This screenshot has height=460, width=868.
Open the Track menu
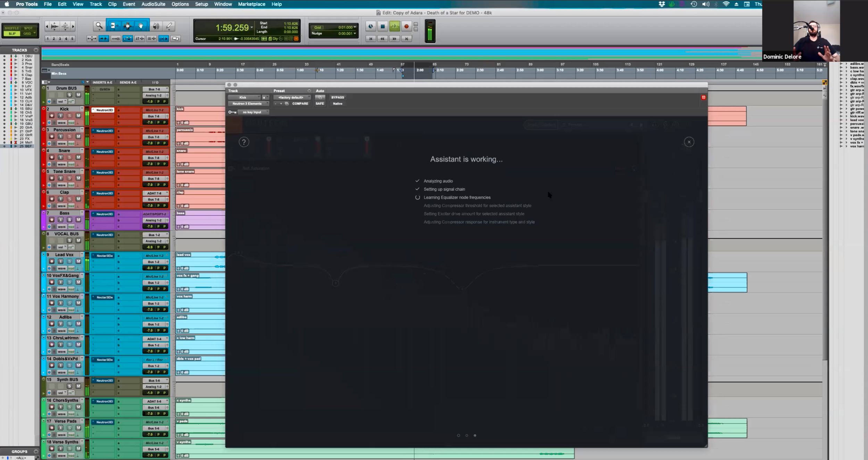pos(95,4)
